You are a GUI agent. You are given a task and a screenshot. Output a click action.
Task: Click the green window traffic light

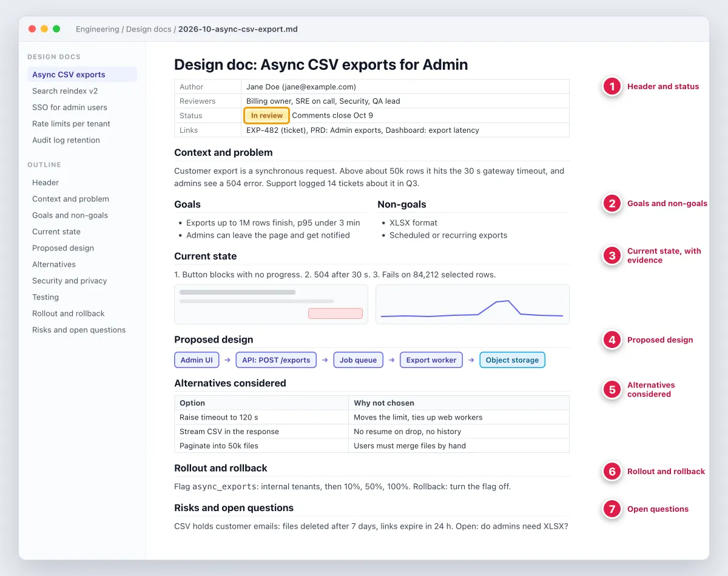point(56,29)
